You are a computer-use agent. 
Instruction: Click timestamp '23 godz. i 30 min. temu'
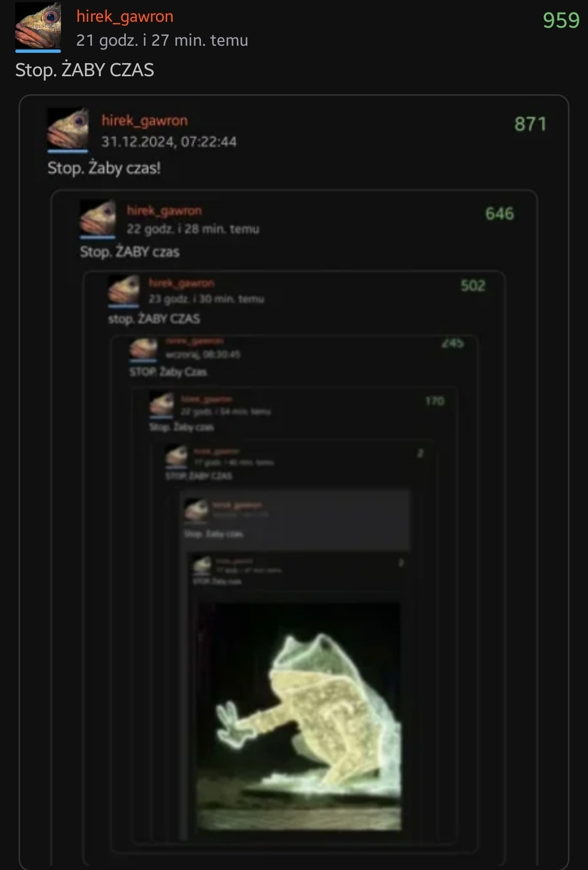206,299
